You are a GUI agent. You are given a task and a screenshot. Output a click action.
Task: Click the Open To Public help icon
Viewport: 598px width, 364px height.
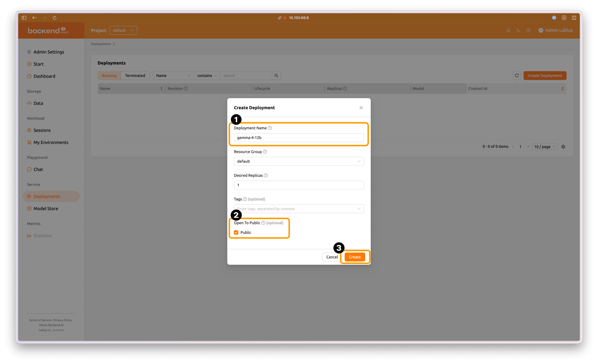(x=263, y=223)
